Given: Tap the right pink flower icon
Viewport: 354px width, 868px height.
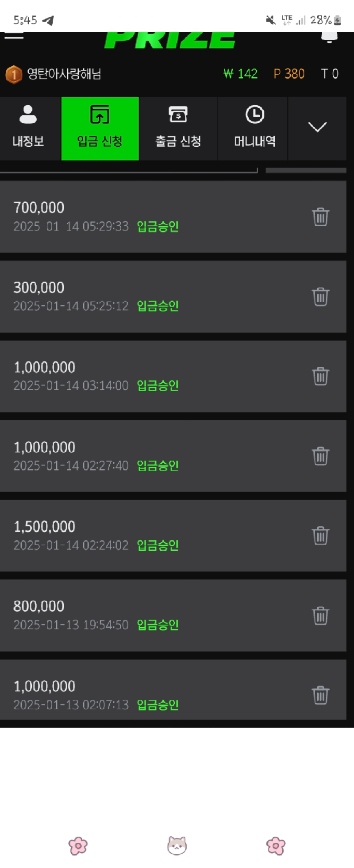Looking at the screenshot, I should point(276,846).
